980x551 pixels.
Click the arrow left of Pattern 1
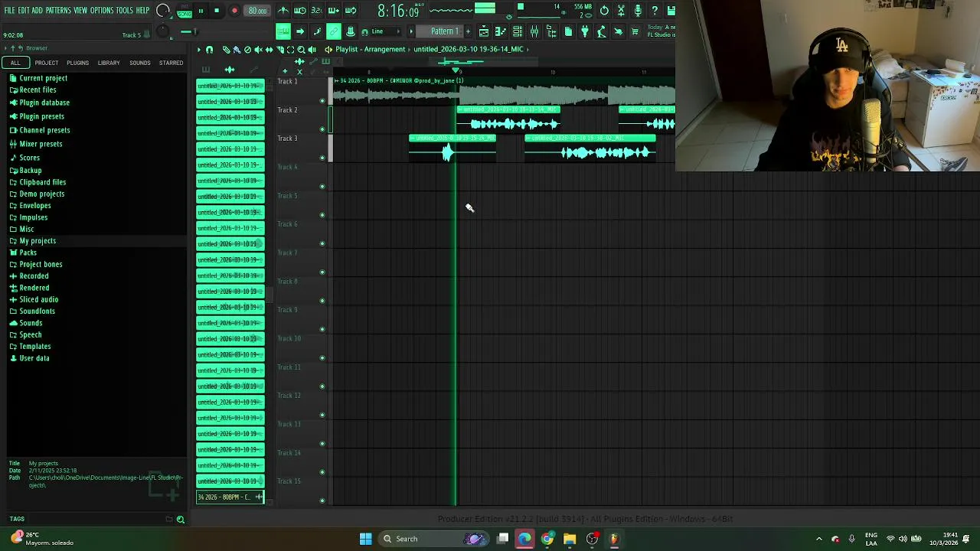pos(410,31)
